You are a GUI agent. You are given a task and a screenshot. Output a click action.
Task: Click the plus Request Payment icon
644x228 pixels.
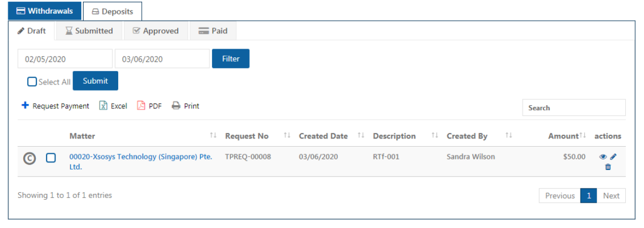point(25,105)
